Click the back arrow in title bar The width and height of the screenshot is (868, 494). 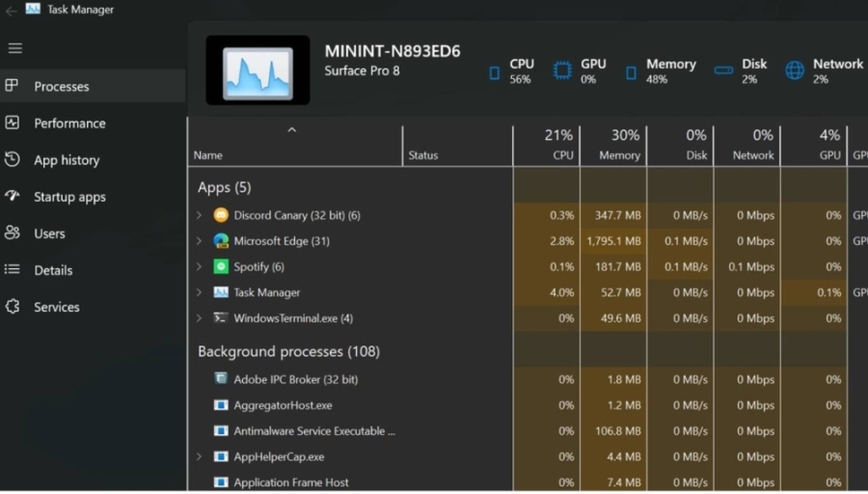click(11, 10)
